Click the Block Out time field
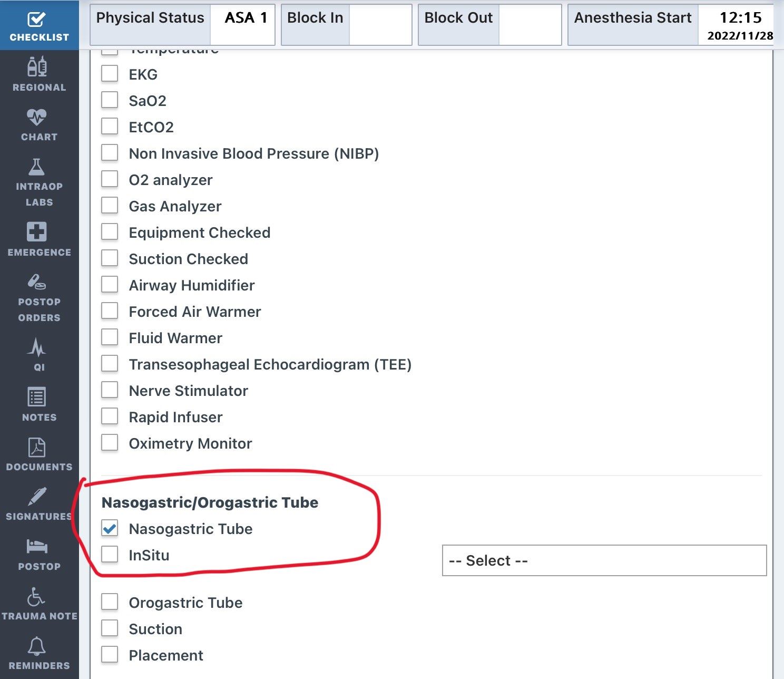Image resolution: width=784 pixels, height=679 pixels. (530, 24)
